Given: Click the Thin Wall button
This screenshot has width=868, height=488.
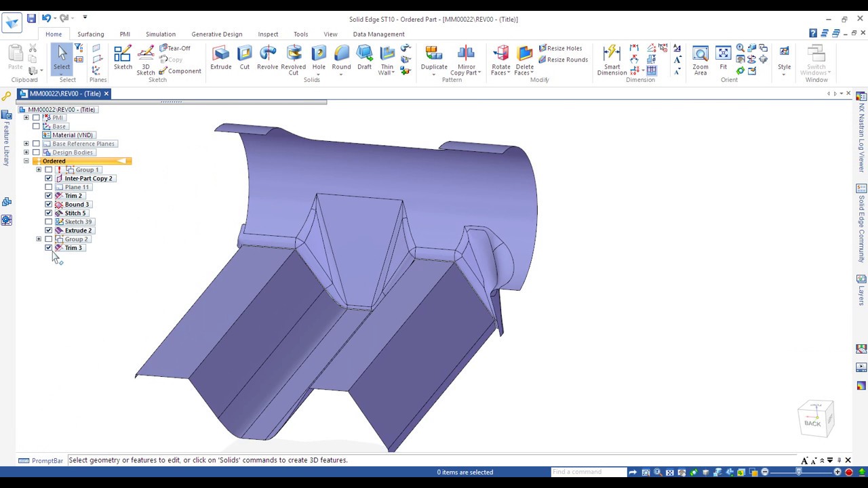Looking at the screenshot, I should point(387,60).
